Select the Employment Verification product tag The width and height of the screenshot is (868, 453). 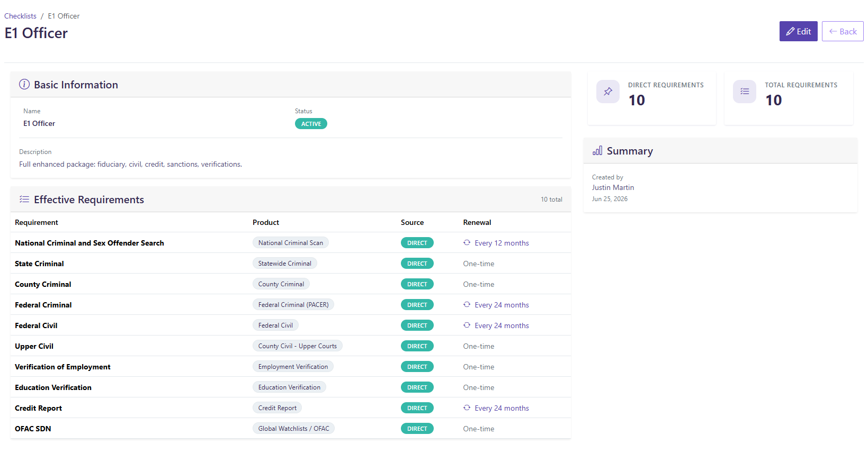[293, 366]
